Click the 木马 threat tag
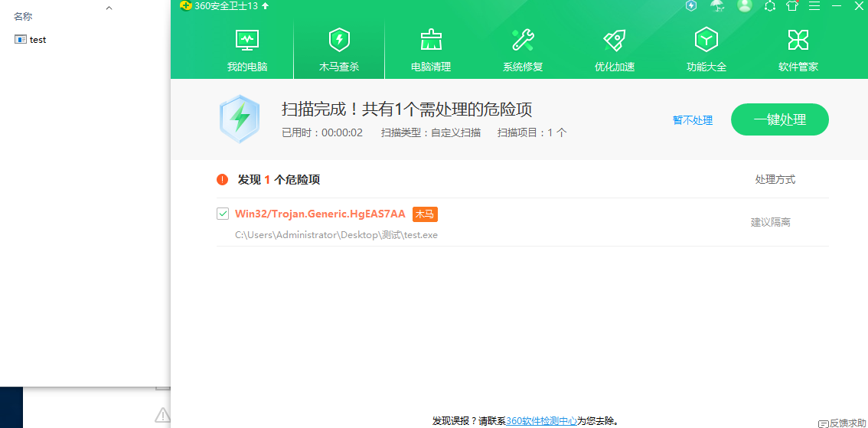 coord(425,214)
